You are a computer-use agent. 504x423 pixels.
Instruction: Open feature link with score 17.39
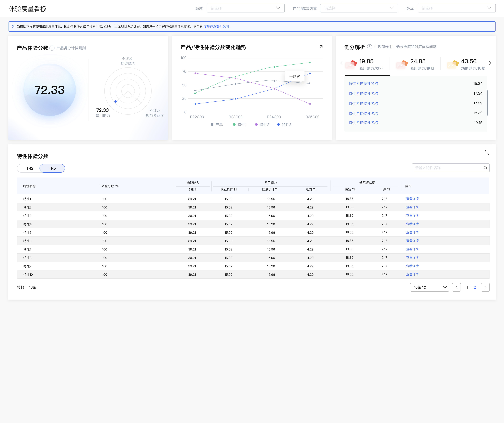(363, 103)
